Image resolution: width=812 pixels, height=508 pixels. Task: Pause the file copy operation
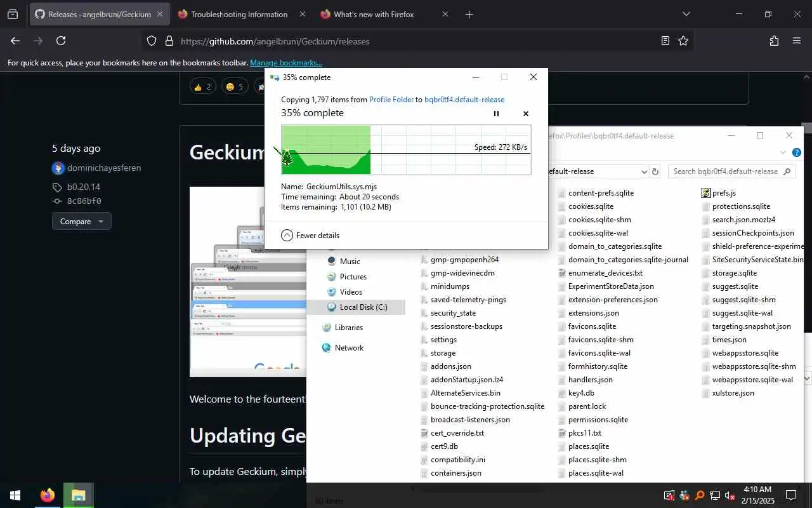496,114
